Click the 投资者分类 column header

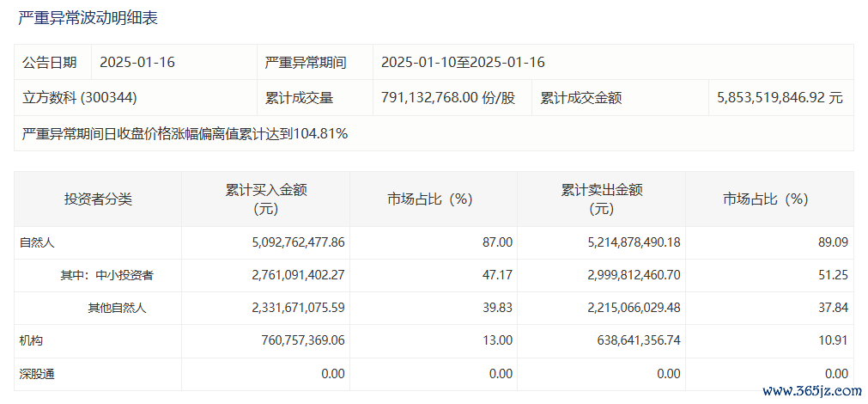click(x=98, y=199)
